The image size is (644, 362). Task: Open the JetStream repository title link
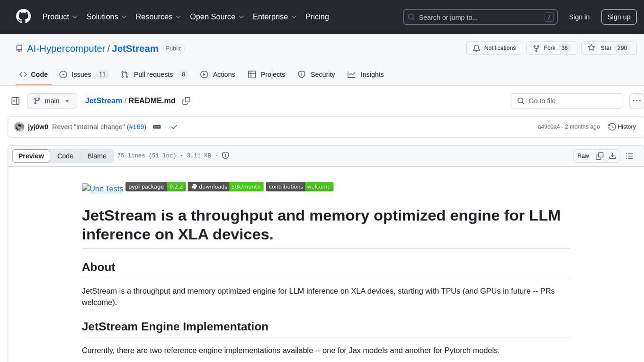[x=135, y=48]
